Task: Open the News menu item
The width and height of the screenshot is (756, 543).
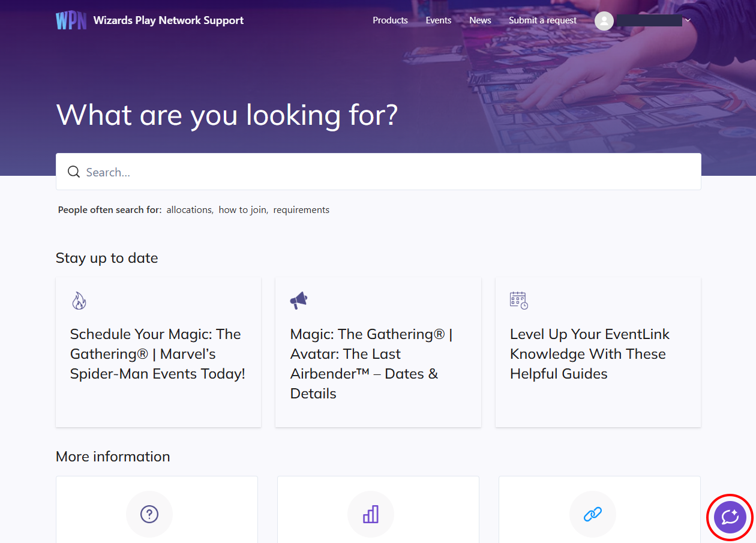Action: coord(480,20)
